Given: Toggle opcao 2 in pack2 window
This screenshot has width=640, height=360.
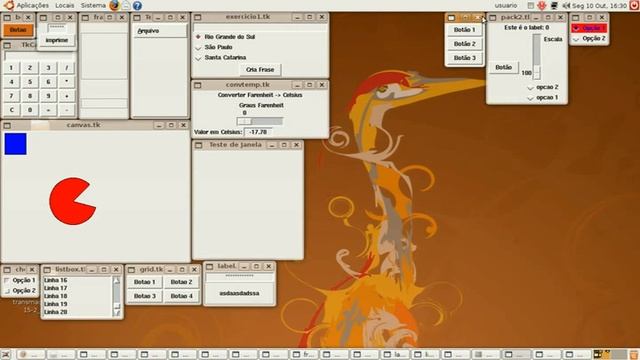Looking at the screenshot, I should [x=542, y=87].
